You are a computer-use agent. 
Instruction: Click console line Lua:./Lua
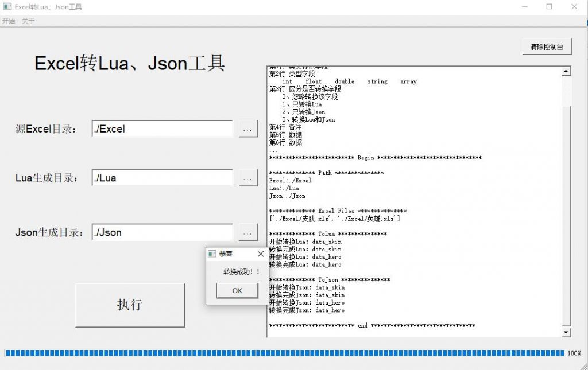(284, 188)
